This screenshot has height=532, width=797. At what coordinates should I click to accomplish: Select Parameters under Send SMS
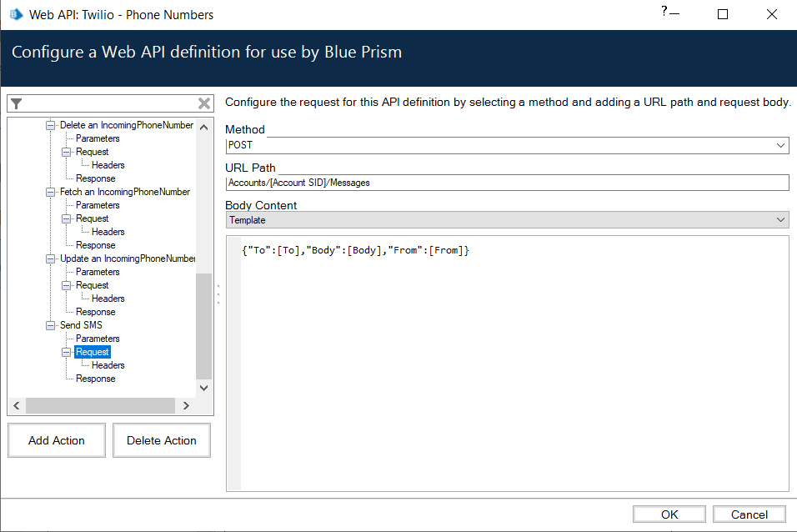coord(98,339)
